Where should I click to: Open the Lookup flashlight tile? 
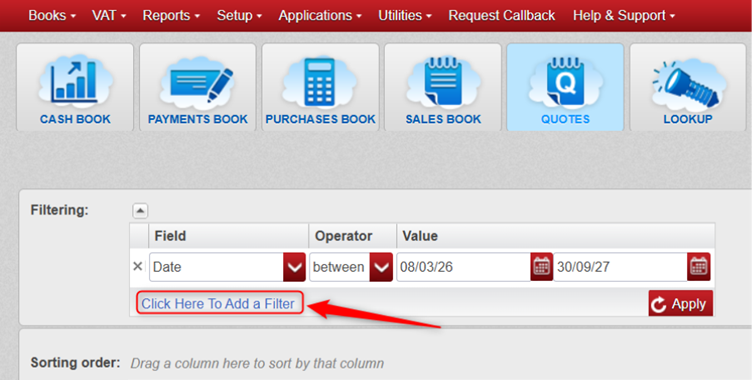pos(688,87)
